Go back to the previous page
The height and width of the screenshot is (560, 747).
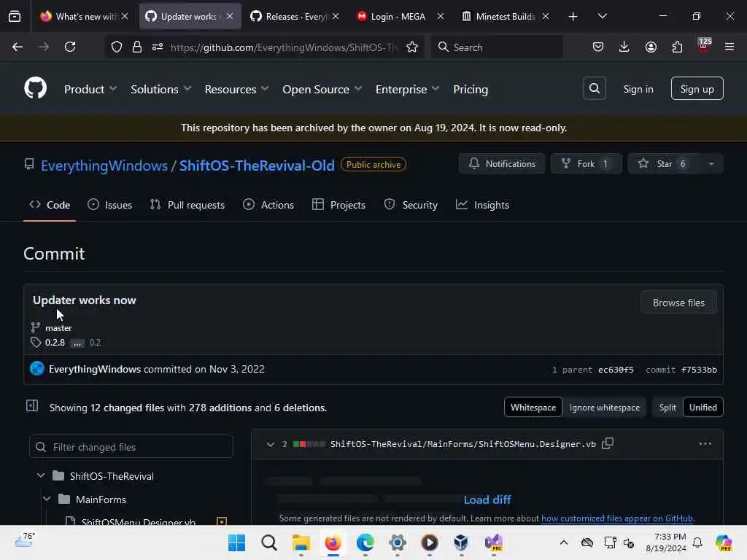pos(18,47)
